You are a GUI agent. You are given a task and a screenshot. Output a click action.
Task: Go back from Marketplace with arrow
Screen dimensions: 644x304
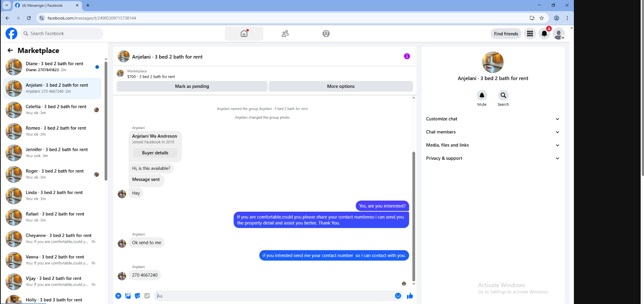(x=10, y=50)
